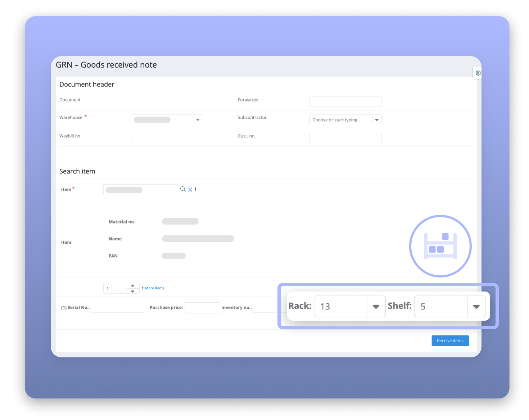Click the 'Forwarder' field label
529x420 pixels.
(x=248, y=100)
